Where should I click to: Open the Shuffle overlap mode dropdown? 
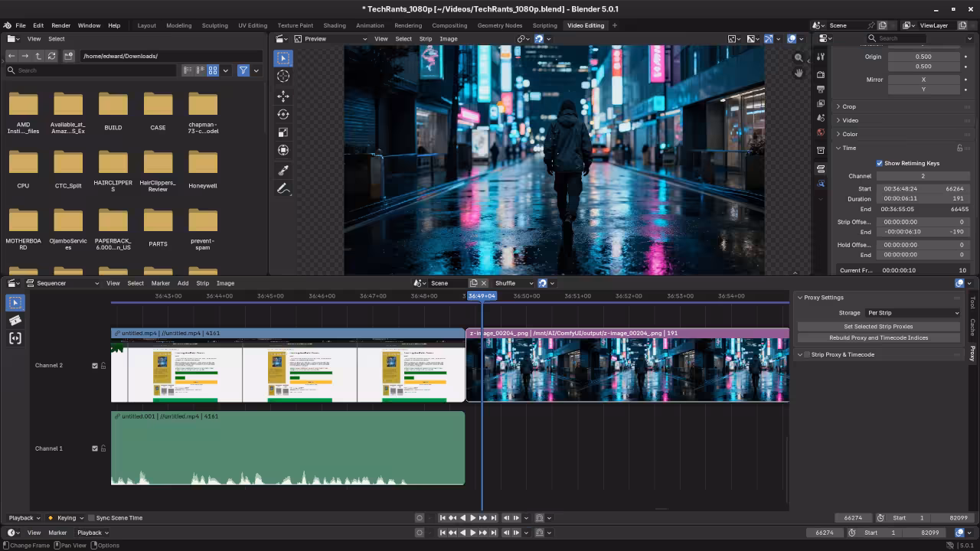pyautogui.click(x=510, y=283)
